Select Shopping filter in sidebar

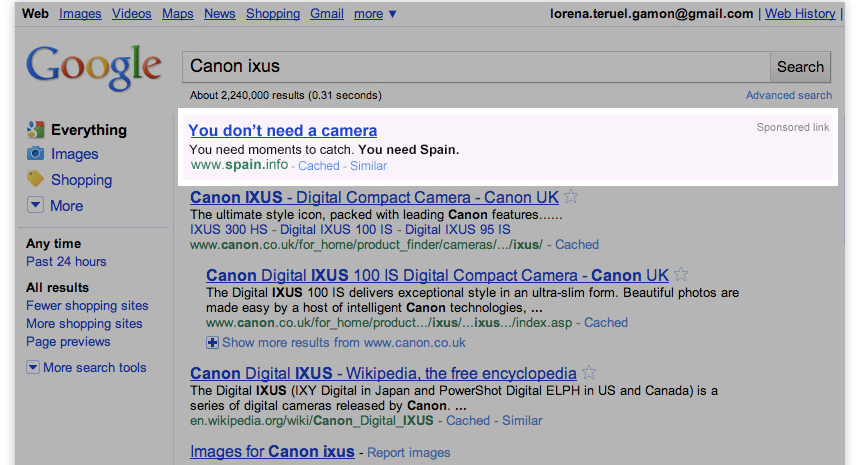point(82,180)
